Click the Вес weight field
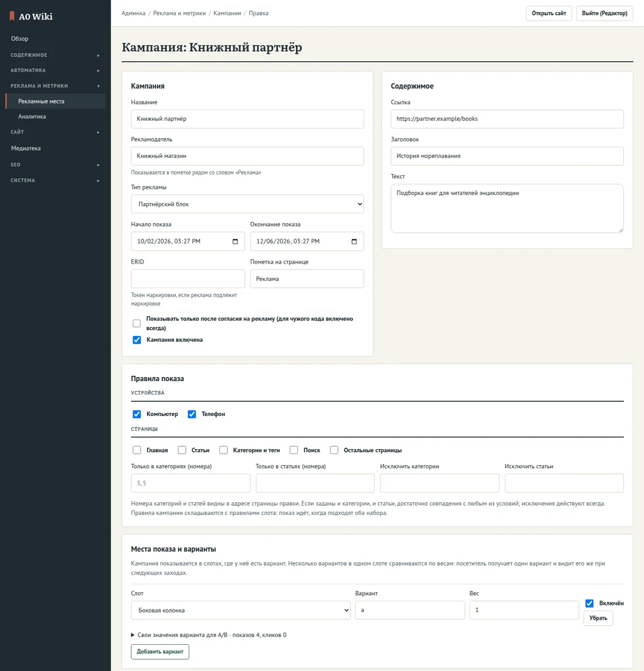This screenshot has width=644, height=671. pyautogui.click(x=524, y=610)
